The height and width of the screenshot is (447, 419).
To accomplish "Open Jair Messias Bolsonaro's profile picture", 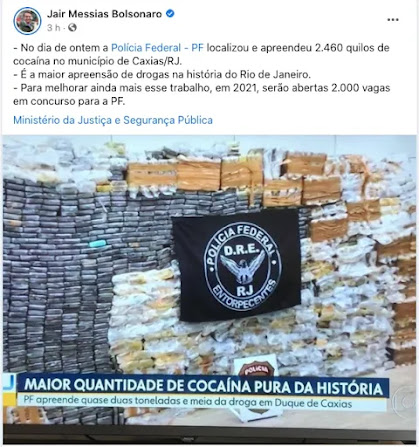I will coord(27,20).
